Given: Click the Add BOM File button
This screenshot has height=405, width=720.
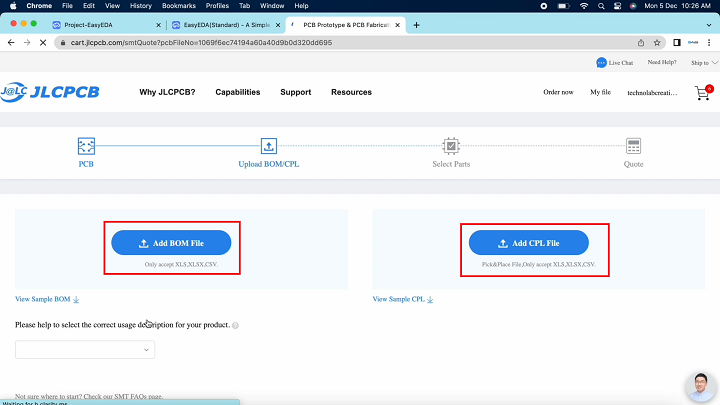Looking at the screenshot, I should [171, 242].
